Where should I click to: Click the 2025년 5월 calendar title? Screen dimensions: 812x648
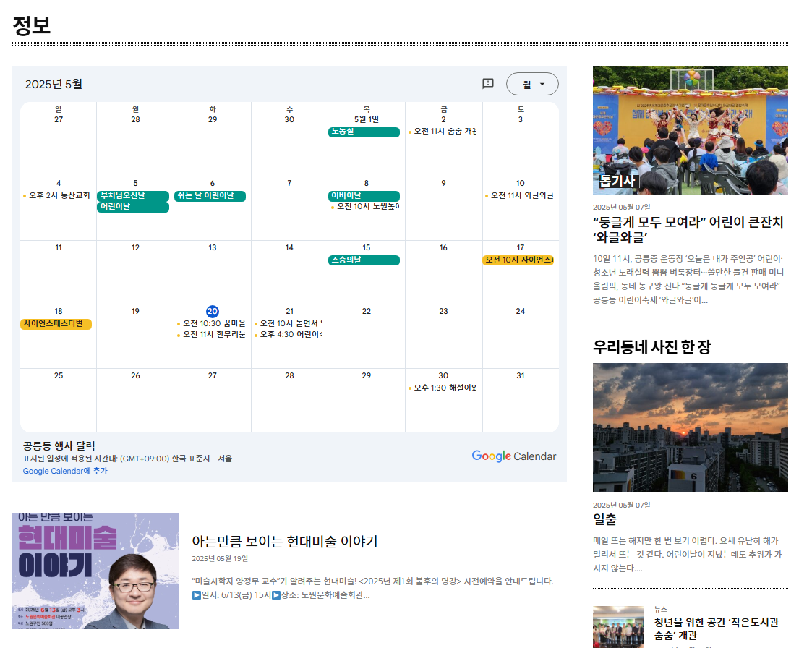pyautogui.click(x=54, y=84)
